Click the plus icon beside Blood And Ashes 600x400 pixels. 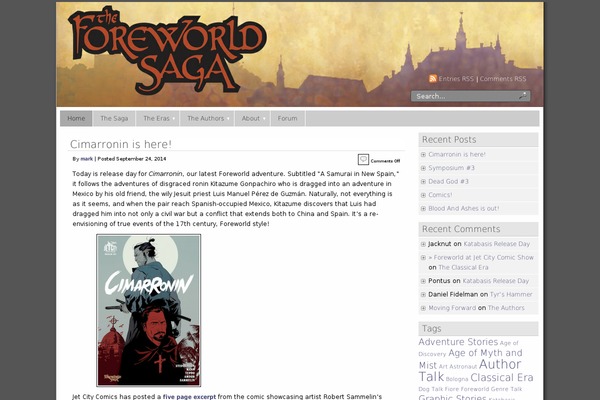coord(423,209)
